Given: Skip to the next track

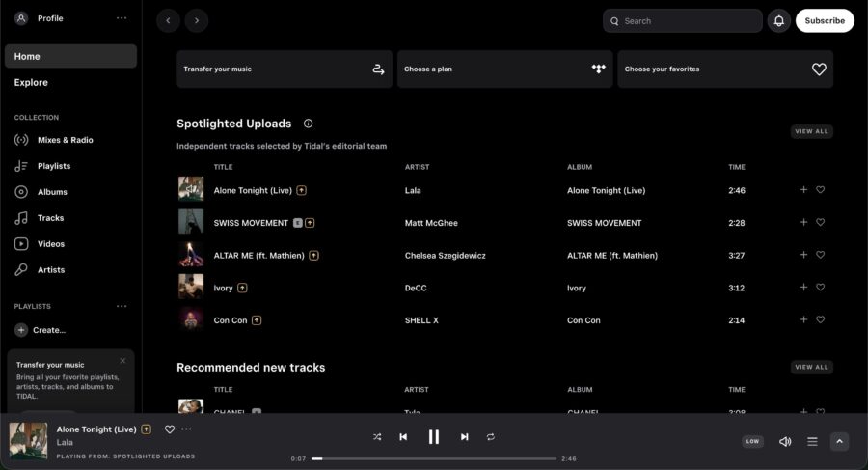Looking at the screenshot, I should (x=464, y=437).
